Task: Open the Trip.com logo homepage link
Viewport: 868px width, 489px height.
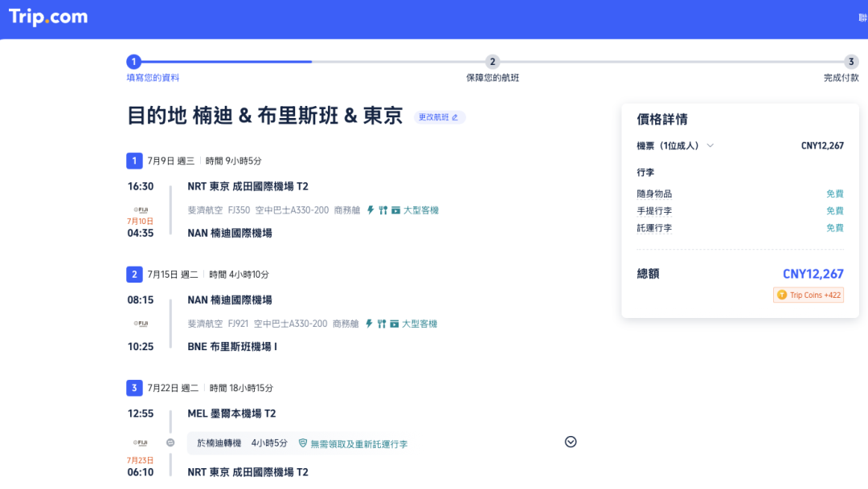Action: click(x=48, y=17)
